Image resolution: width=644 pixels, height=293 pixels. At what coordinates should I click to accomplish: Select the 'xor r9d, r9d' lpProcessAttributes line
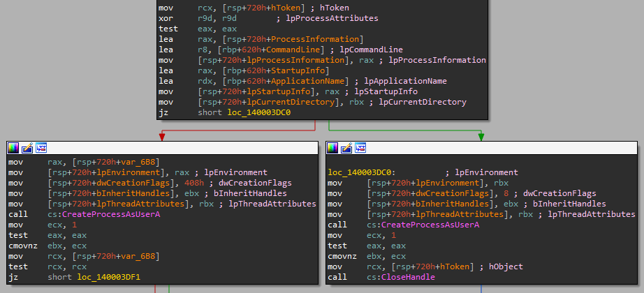tap(268, 18)
